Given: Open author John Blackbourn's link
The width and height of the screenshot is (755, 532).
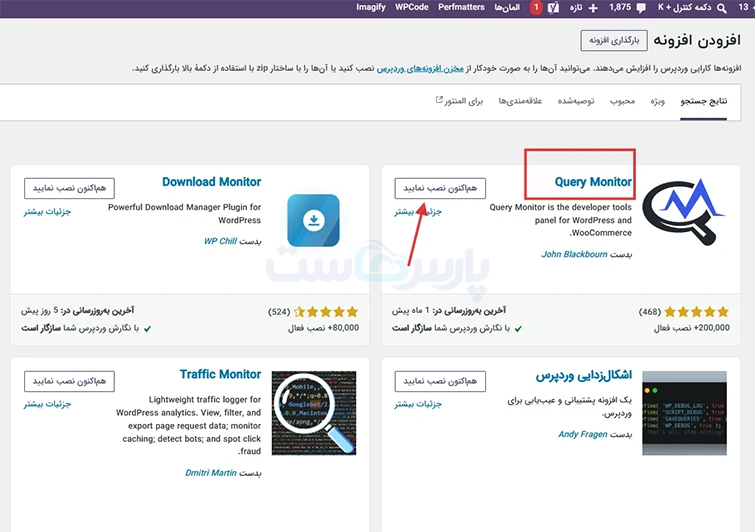Looking at the screenshot, I should (574, 254).
